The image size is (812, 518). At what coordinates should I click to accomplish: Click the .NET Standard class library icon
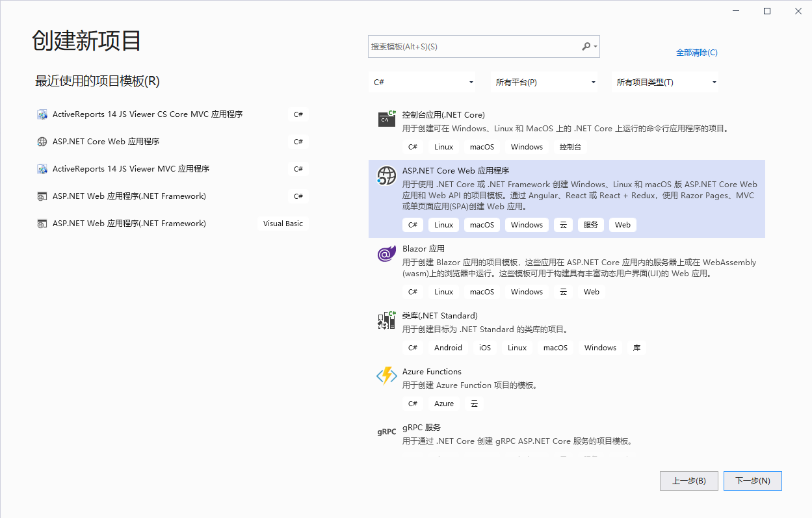(387, 320)
